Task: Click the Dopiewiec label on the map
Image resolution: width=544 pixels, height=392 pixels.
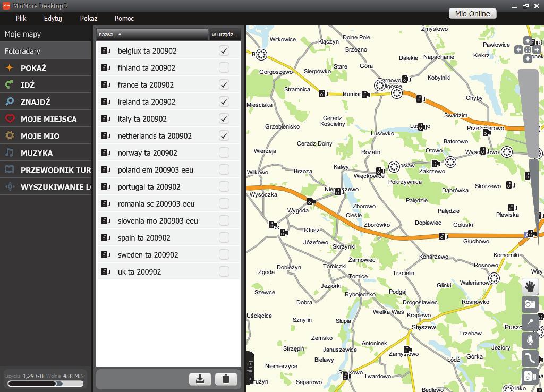Action: coord(428,223)
